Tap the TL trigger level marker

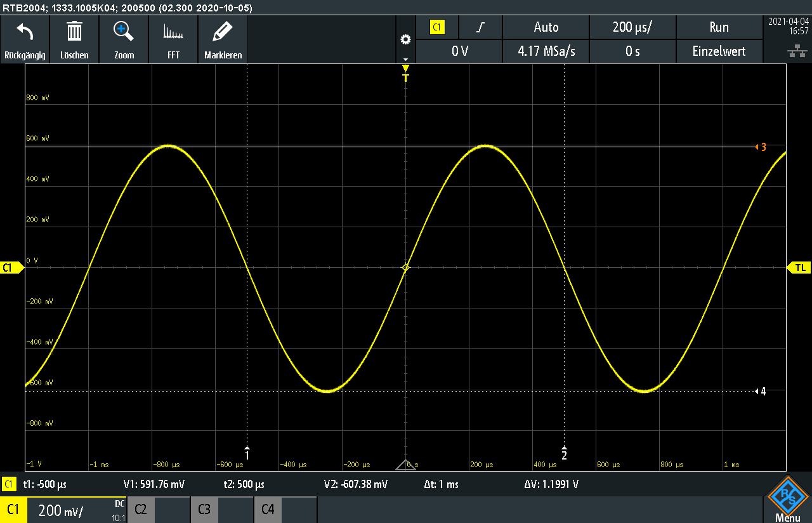pos(799,268)
